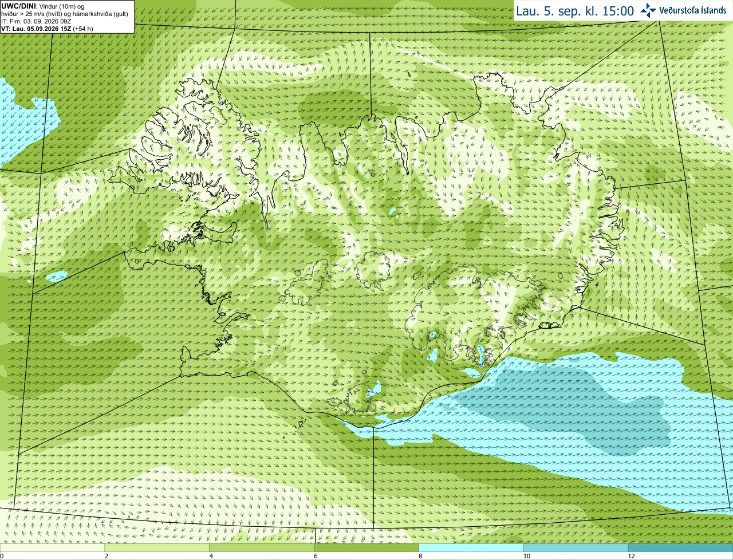733x560 pixels.
Task: Pick the 2–4 m/s legend color segment
Action: pyautogui.click(x=157, y=548)
